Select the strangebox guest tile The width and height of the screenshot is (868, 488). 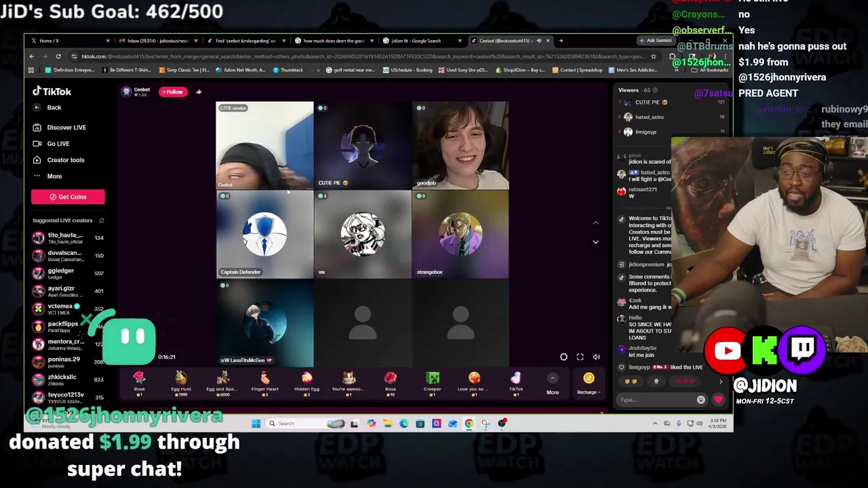460,235
